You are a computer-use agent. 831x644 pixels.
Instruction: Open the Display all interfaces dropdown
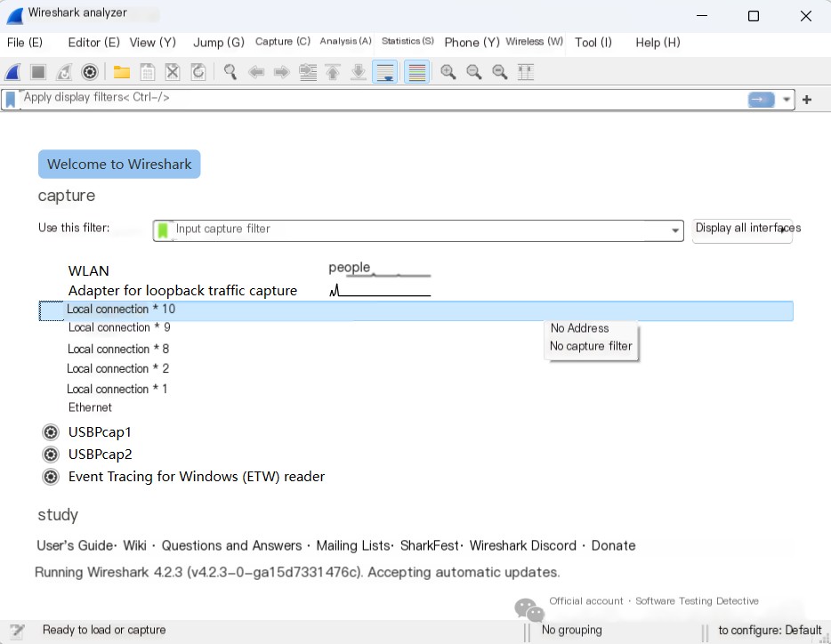(743, 231)
